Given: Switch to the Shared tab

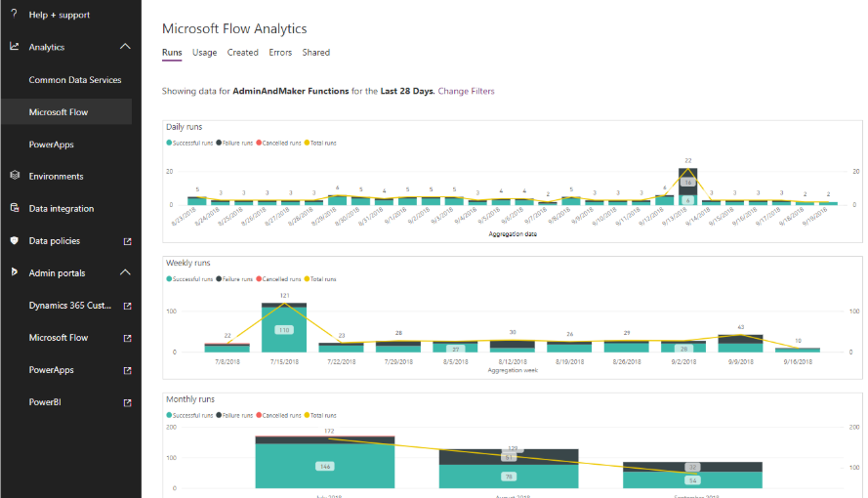Looking at the screenshot, I should [315, 53].
